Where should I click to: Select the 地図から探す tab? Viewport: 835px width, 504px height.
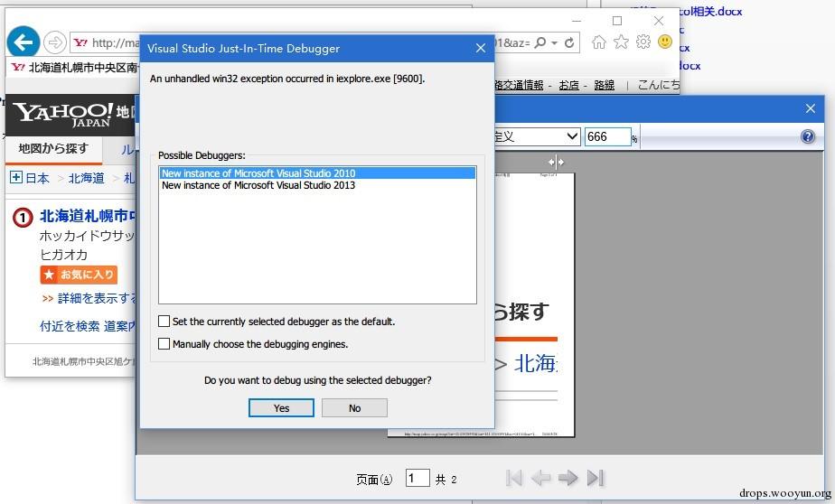coord(53,148)
